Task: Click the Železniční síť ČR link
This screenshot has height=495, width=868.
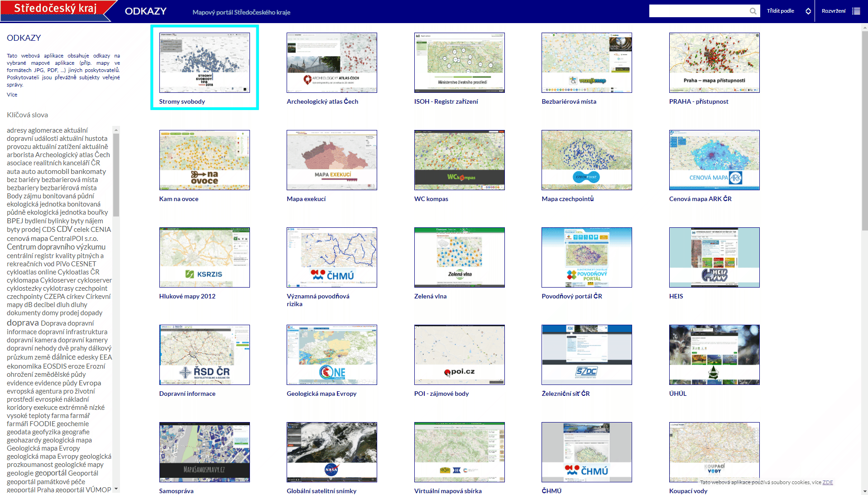Action: click(x=566, y=394)
